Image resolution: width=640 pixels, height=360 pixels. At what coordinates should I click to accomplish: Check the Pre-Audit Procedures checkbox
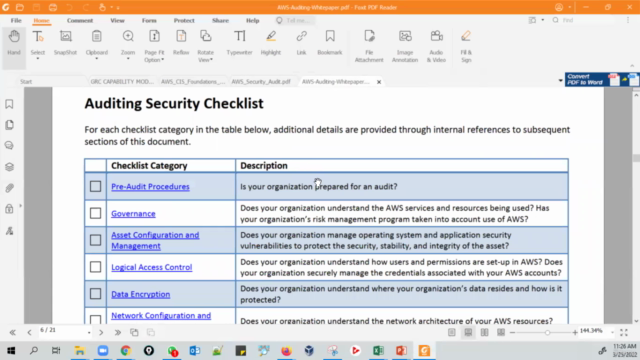coord(96,187)
